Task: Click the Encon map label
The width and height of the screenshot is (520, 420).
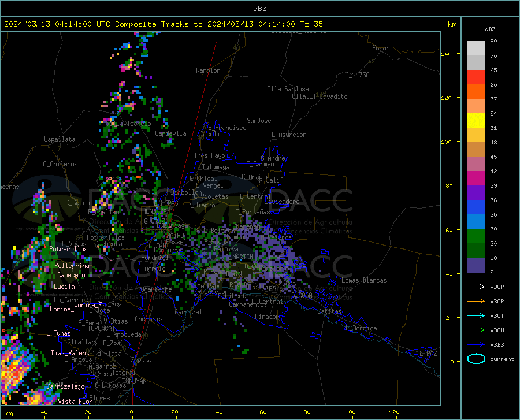Action: [x=381, y=48]
